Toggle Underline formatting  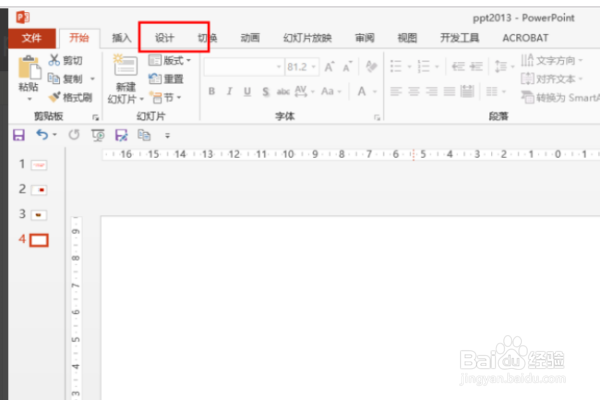(247, 91)
